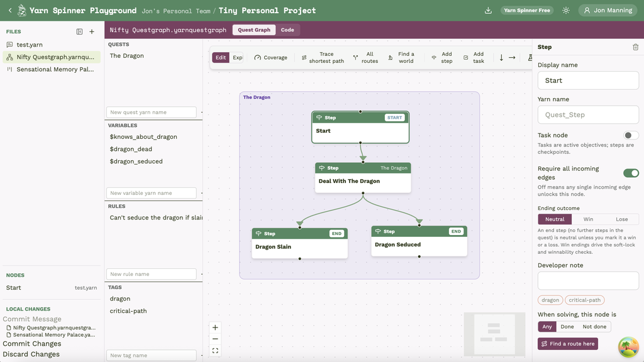Set ending outcome to Lose
644x362 pixels.
point(622,219)
